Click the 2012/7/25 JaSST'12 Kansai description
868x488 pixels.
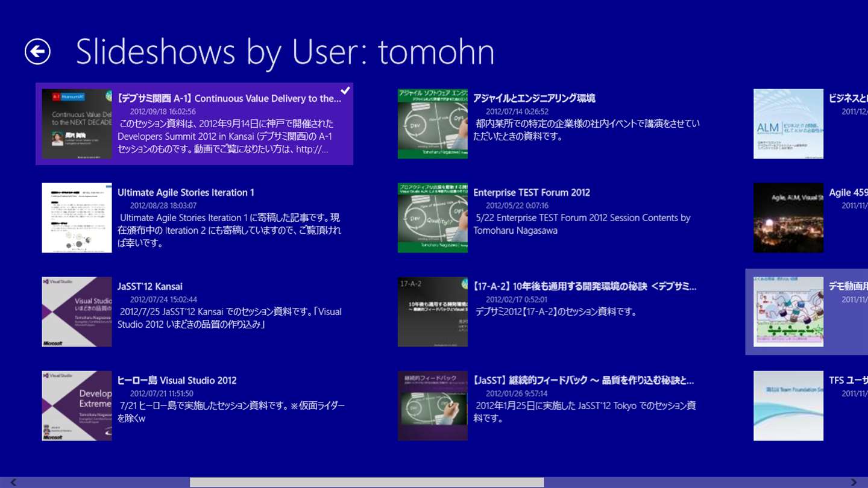[x=230, y=318]
